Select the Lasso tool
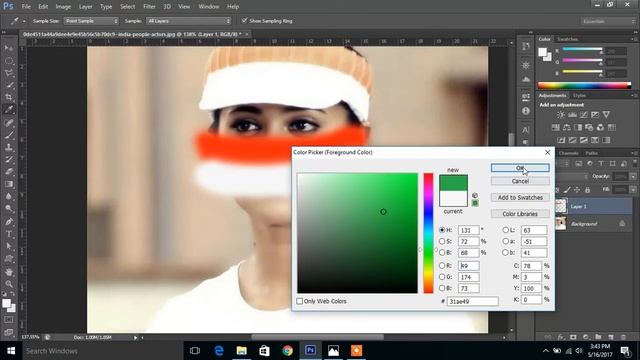The image size is (640, 360). (x=9, y=73)
